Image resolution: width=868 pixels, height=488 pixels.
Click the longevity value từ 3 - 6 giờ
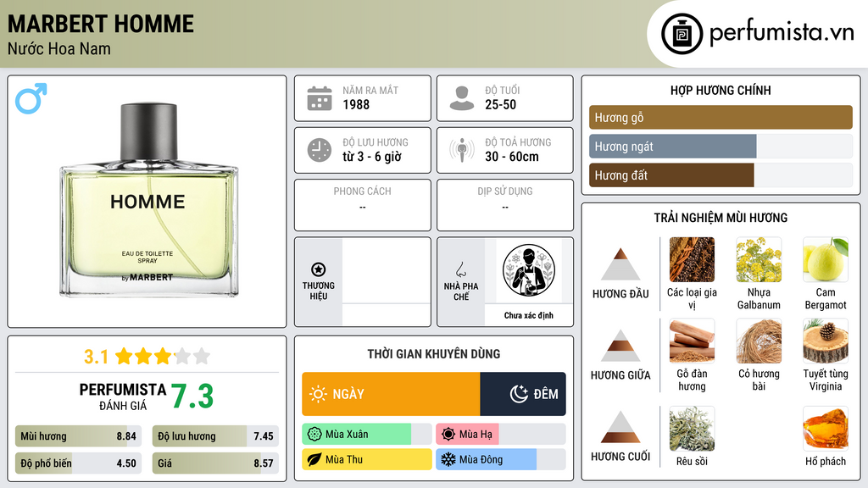[371, 157]
